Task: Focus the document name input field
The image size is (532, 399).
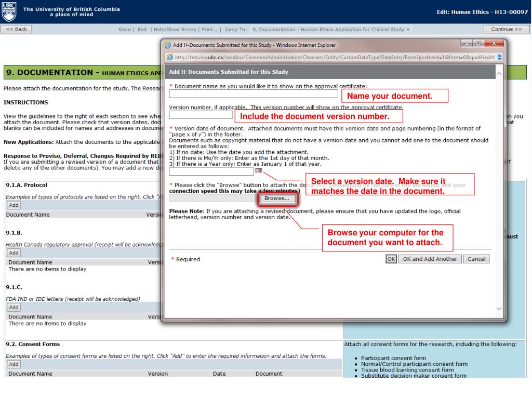Action: pyautogui.click(x=254, y=94)
